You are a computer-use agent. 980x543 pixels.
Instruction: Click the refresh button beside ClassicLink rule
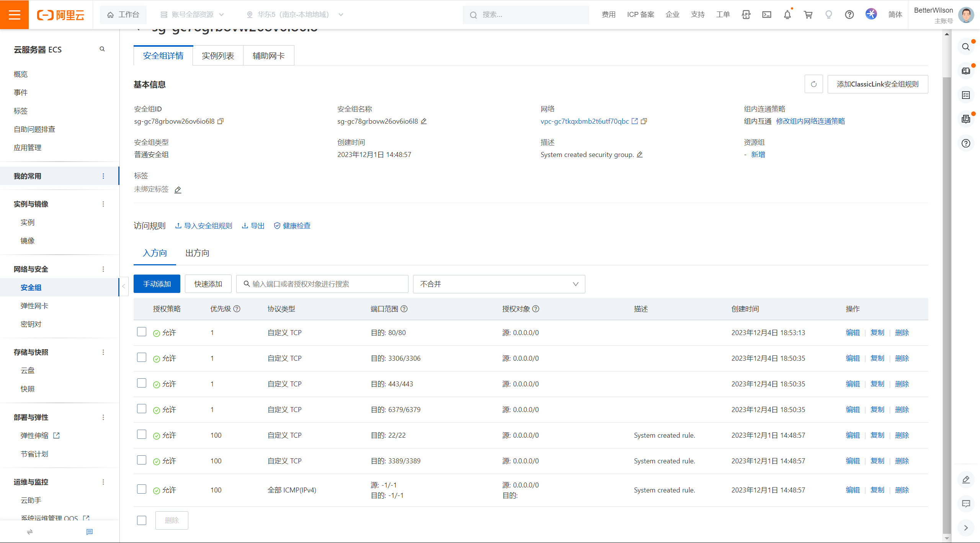coord(813,84)
